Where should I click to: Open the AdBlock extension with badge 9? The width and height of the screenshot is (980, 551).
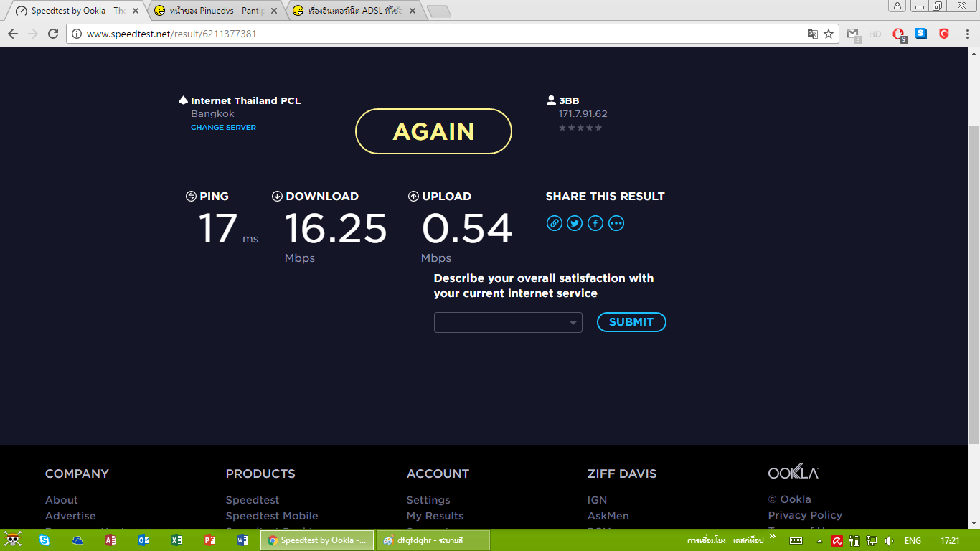(x=899, y=34)
